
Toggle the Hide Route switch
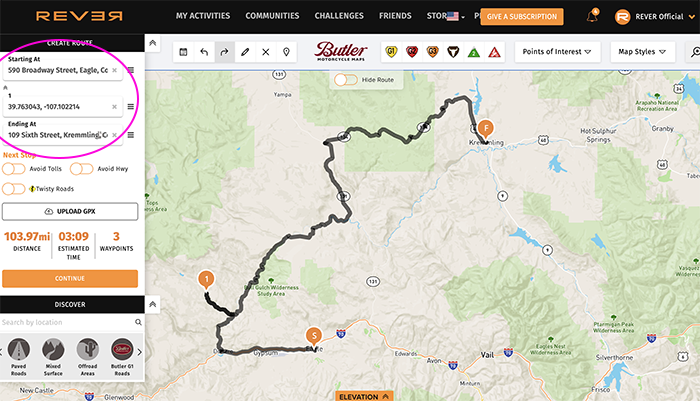(x=346, y=80)
